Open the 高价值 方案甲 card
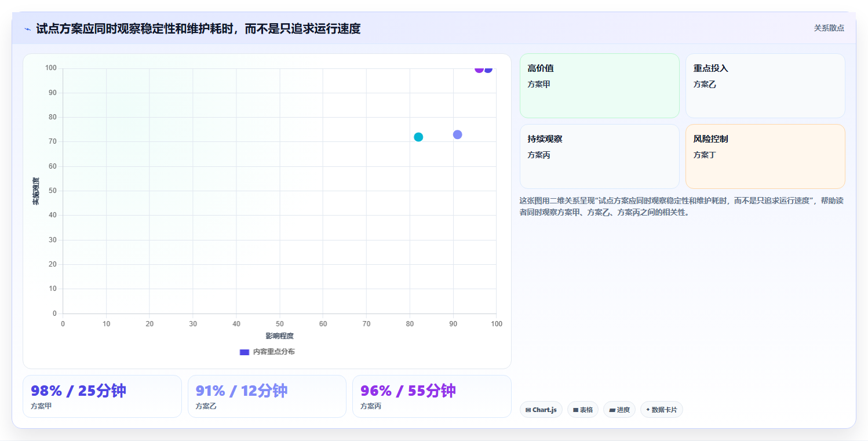 tap(599, 86)
